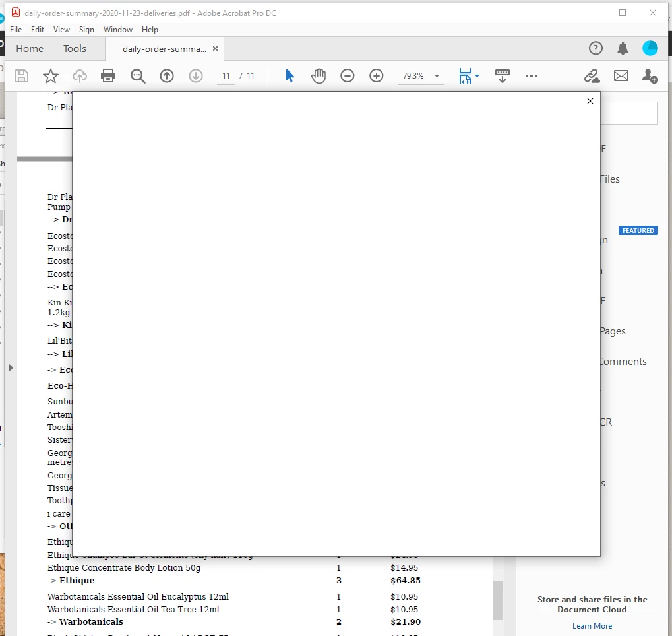Image resolution: width=672 pixels, height=636 pixels.
Task: Open the File menu
Action: coord(16,30)
